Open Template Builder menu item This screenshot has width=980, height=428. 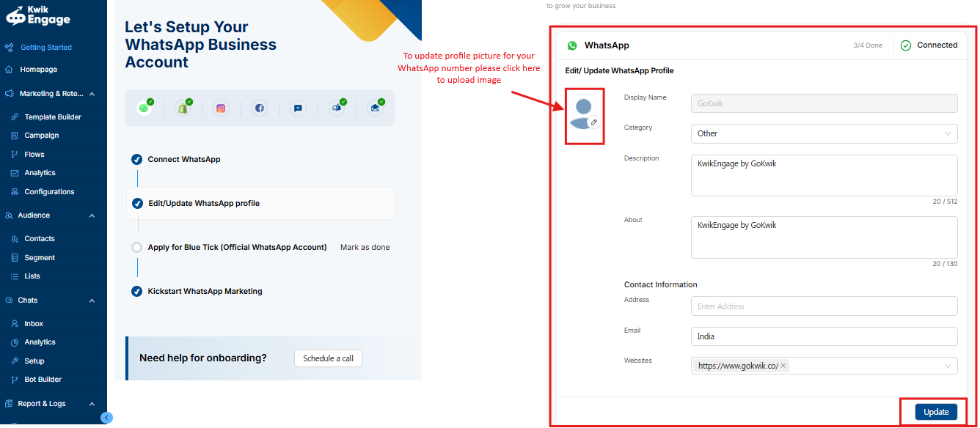[53, 117]
